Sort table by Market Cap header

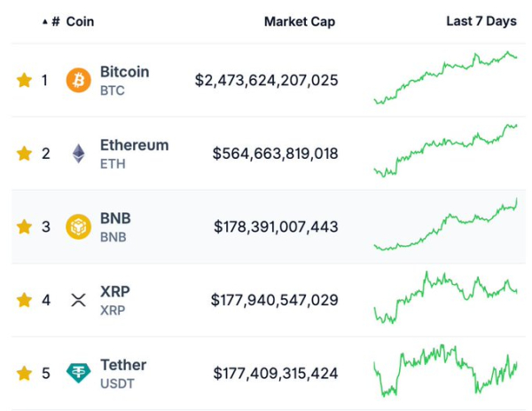[x=299, y=21]
